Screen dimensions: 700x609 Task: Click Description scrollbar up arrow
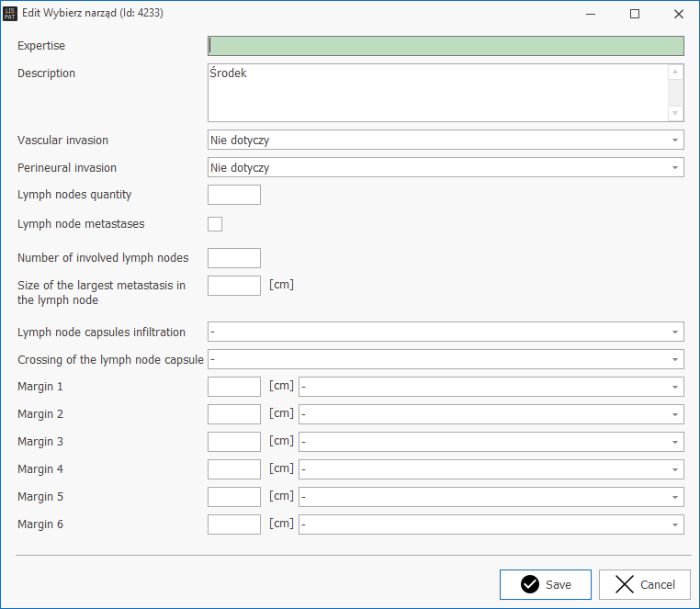point(676,72)
